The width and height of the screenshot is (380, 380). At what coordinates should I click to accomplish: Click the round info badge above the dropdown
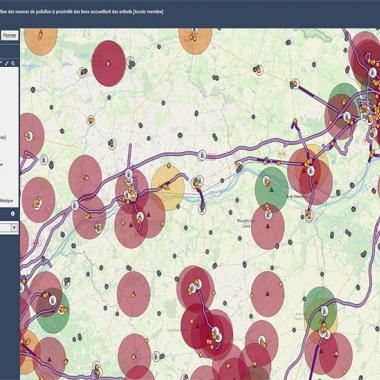point(13,214)
